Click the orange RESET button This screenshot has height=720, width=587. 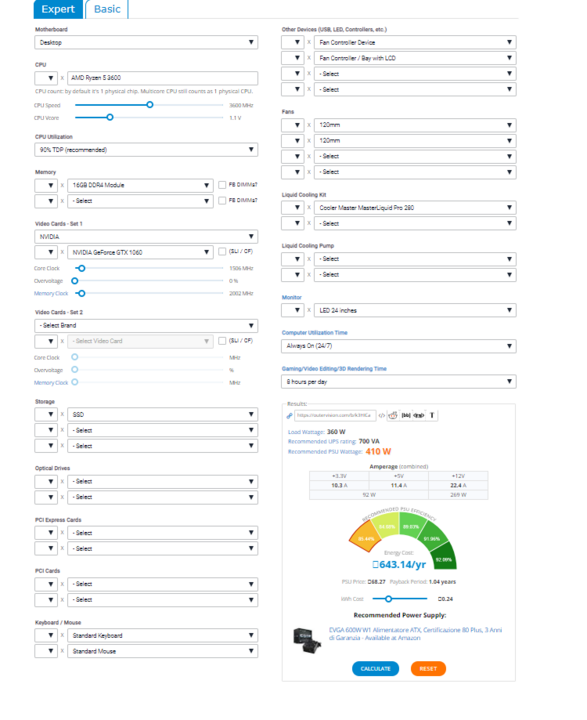(x=428, y=669)
